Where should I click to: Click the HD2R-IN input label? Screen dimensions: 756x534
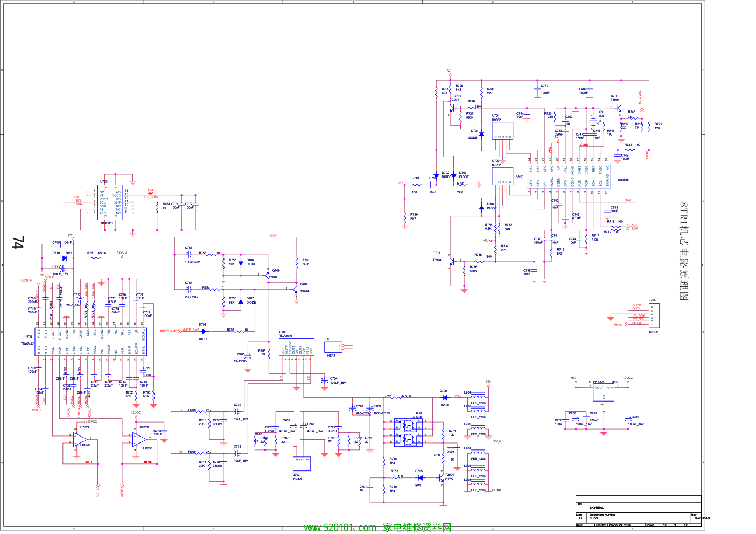point(26,280)
